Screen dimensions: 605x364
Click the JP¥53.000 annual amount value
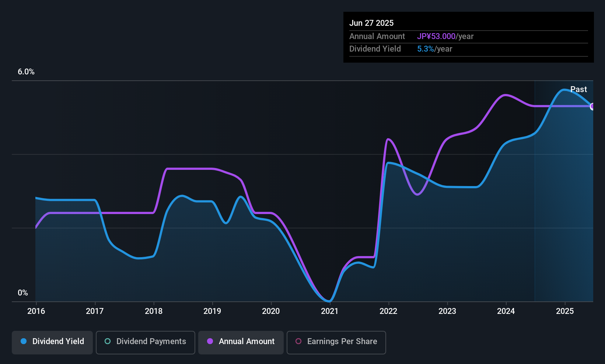tap(436, 36)
